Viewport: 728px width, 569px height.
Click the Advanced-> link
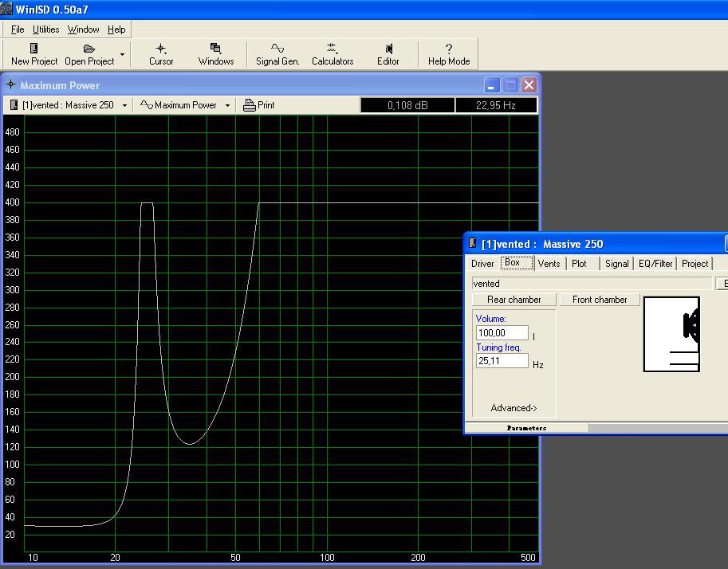pyautogui.click(x=514, y=408)
